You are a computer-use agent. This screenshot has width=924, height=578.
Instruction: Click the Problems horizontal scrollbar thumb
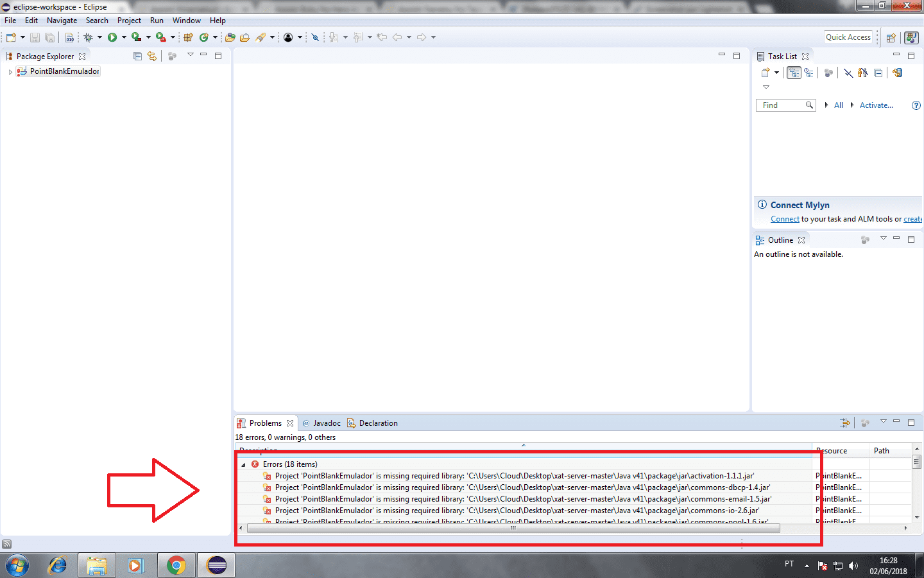[513, 529]
